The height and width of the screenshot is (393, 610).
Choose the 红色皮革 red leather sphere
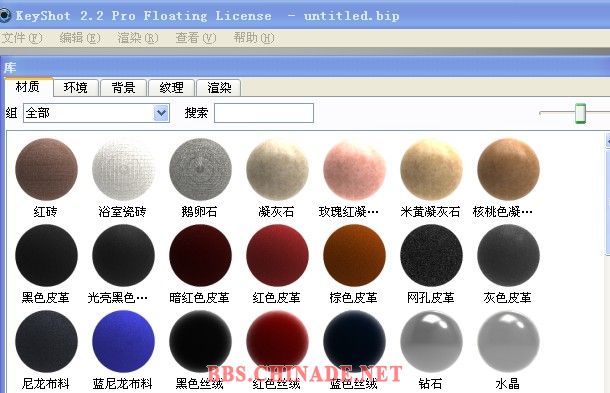tap(277, 256)
